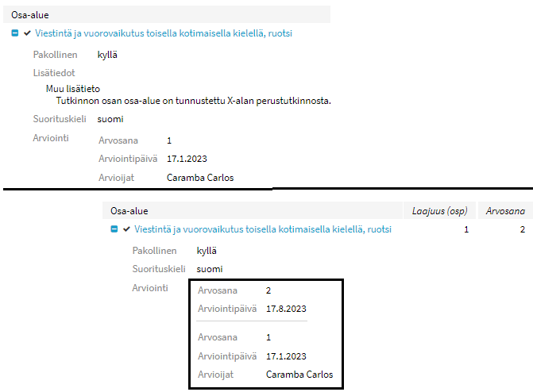Open the Viestintä link in the Laajuus table

coord(263,229)
